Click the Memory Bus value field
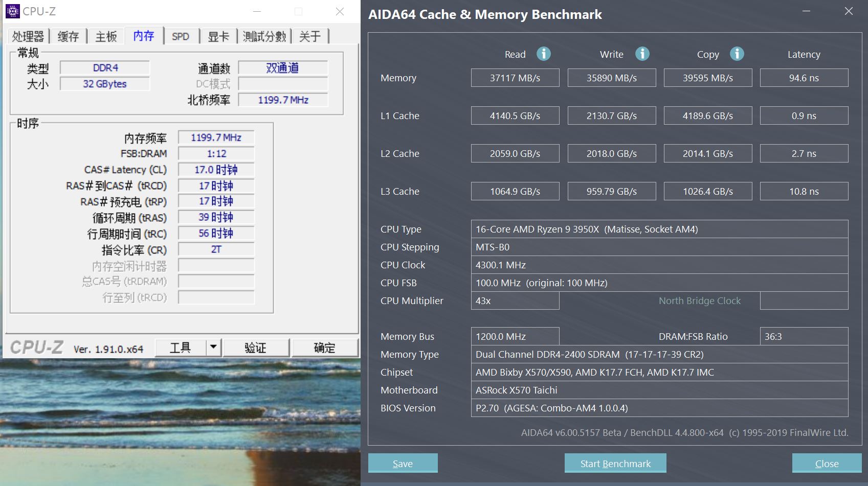 point(515,336)
